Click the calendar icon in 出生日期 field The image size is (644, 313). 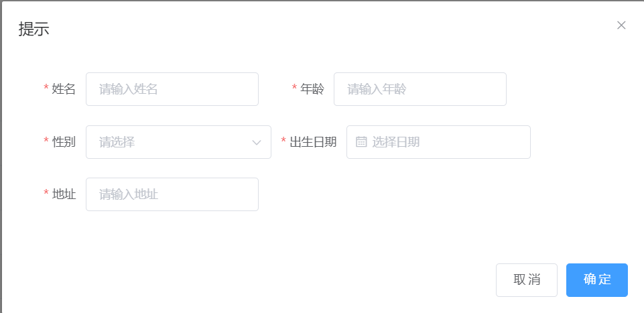[361, 142]
